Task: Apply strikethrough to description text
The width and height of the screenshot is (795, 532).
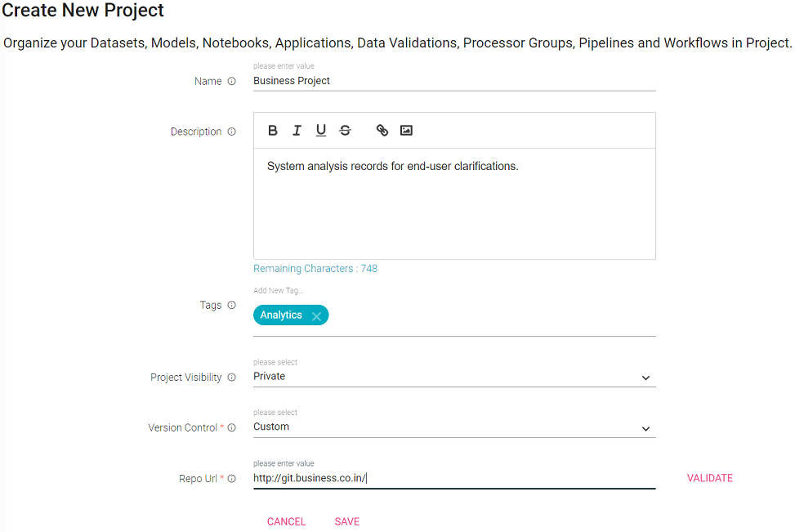Action: click(346, 130)
